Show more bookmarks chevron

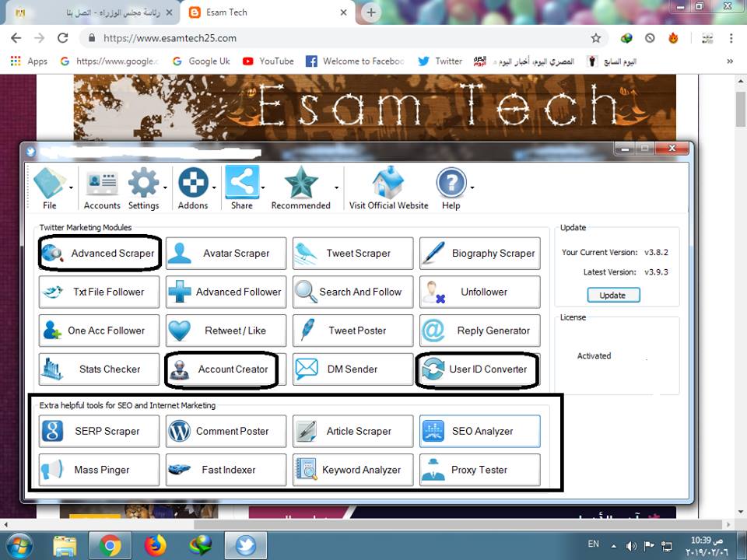pos(729,61)
